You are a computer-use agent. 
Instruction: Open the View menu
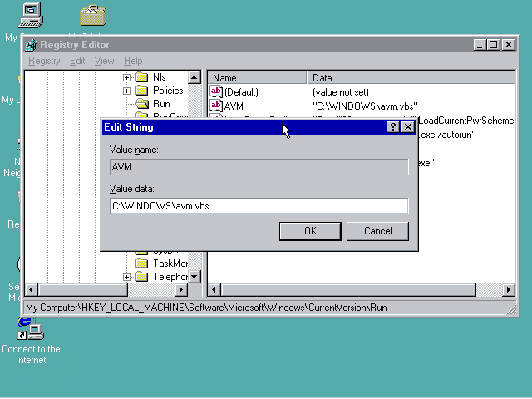104,61
